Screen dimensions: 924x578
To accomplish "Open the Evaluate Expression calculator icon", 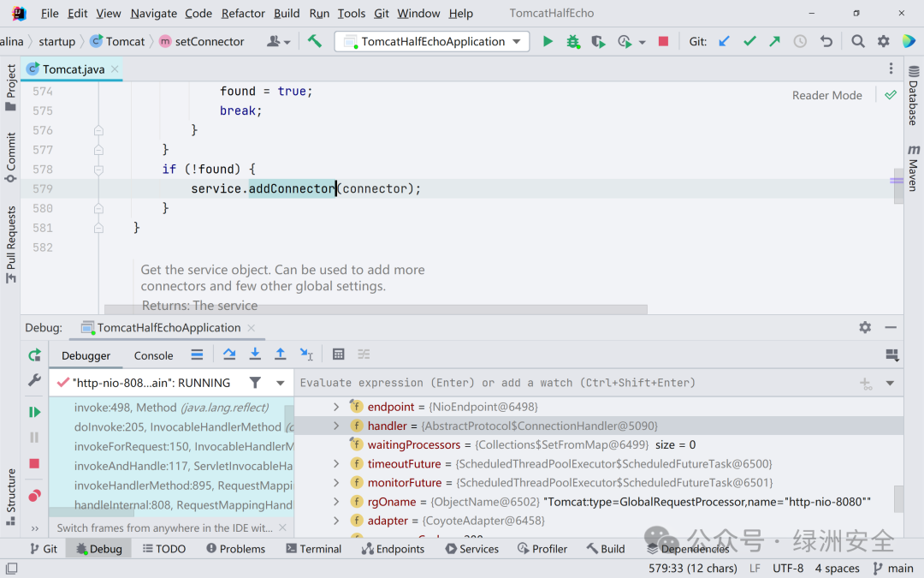I will [x=338, y=354].
